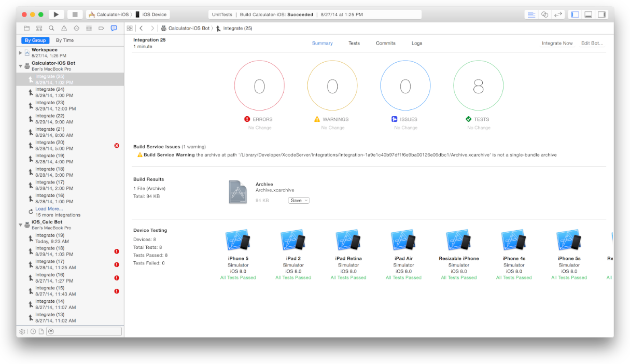Toggle the right utilities panel
Screen dimensions: 630x364
pyautogui.click(x=601, y=15)
